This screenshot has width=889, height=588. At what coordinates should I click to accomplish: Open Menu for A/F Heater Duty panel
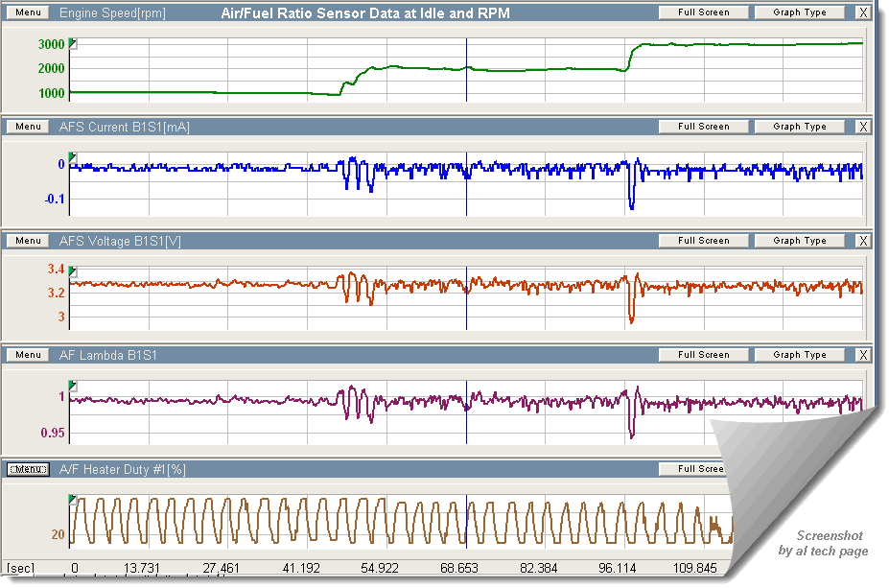[28, 469]
